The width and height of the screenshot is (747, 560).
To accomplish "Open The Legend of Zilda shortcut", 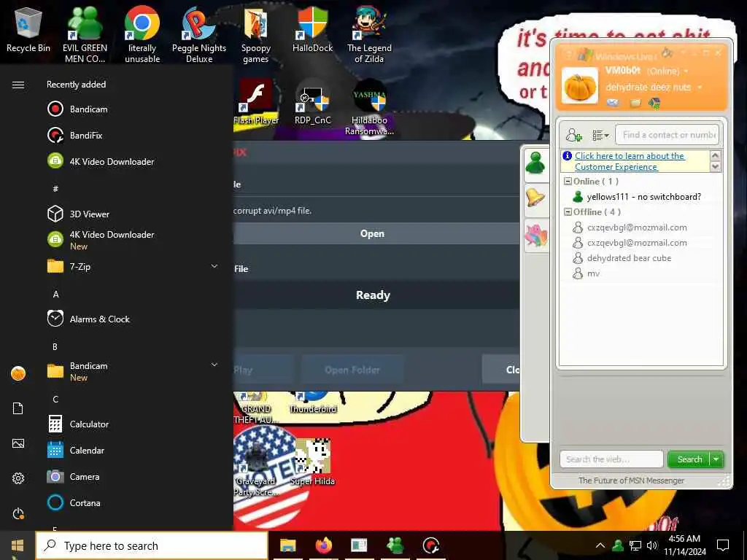I will point(369,34).
